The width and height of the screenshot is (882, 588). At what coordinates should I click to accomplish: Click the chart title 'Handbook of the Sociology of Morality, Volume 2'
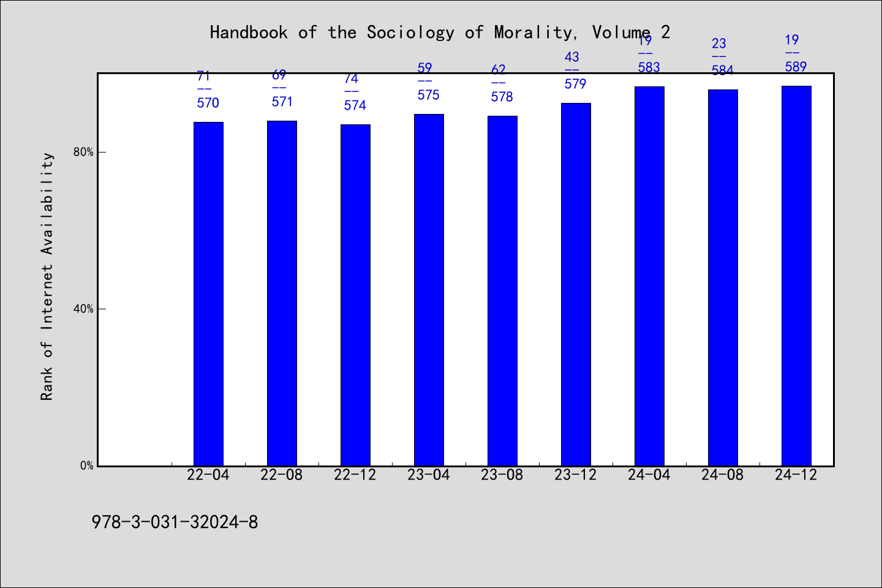point(440,32)
